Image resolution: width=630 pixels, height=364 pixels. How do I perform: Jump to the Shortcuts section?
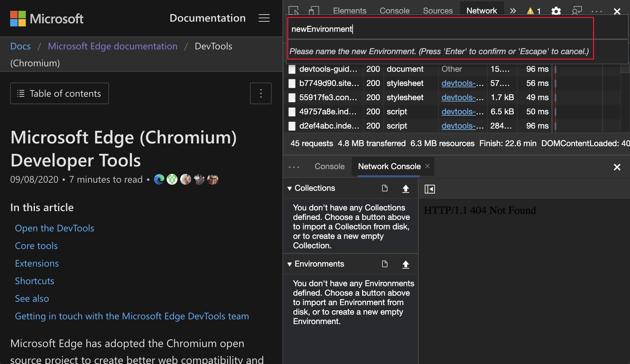point(35,281)
